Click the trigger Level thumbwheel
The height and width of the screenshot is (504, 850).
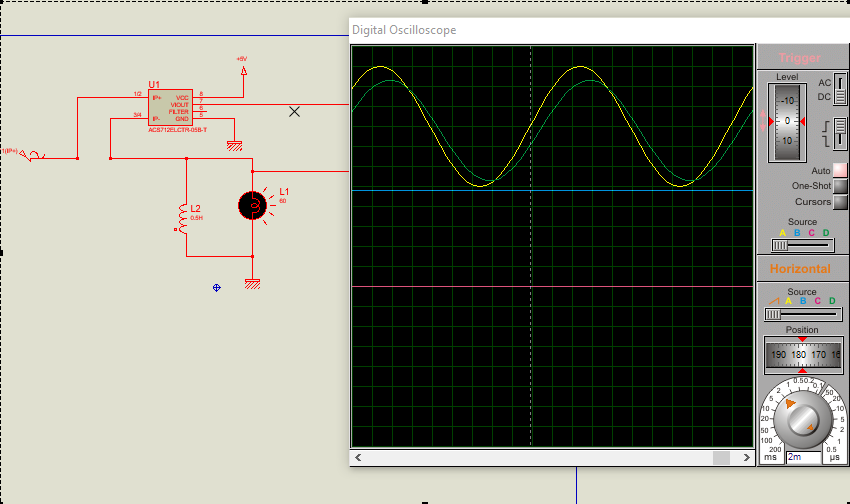click(788, 122)
